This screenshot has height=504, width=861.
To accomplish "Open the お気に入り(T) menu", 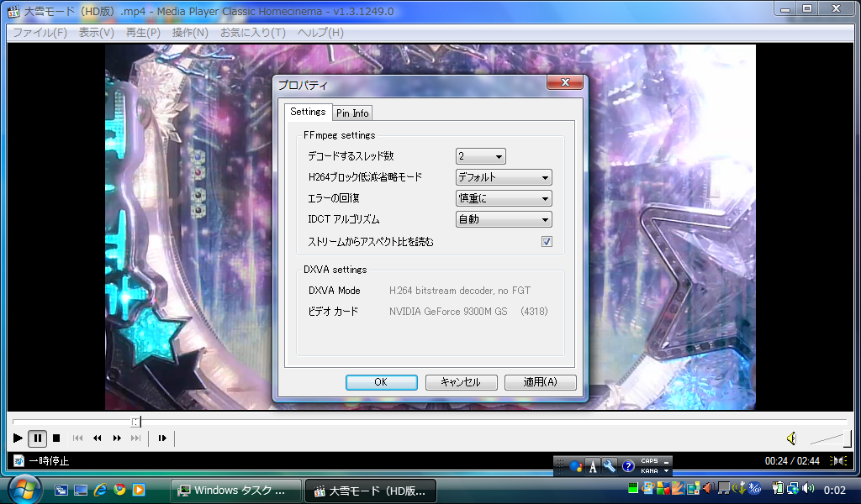I will (252, 33).
